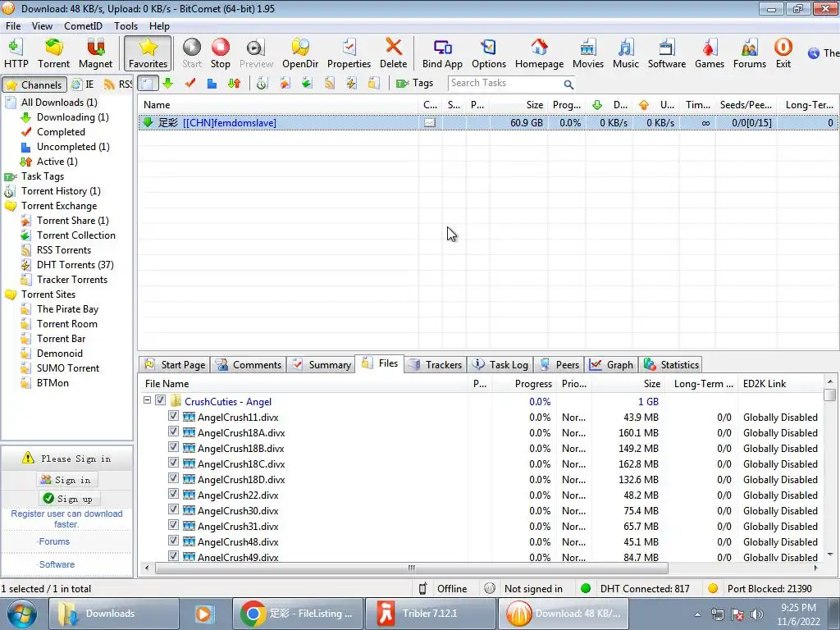Select All Downloads in sidebar
Screen dimensions: 840x630
pyautogui.click(x=59, y=103)
